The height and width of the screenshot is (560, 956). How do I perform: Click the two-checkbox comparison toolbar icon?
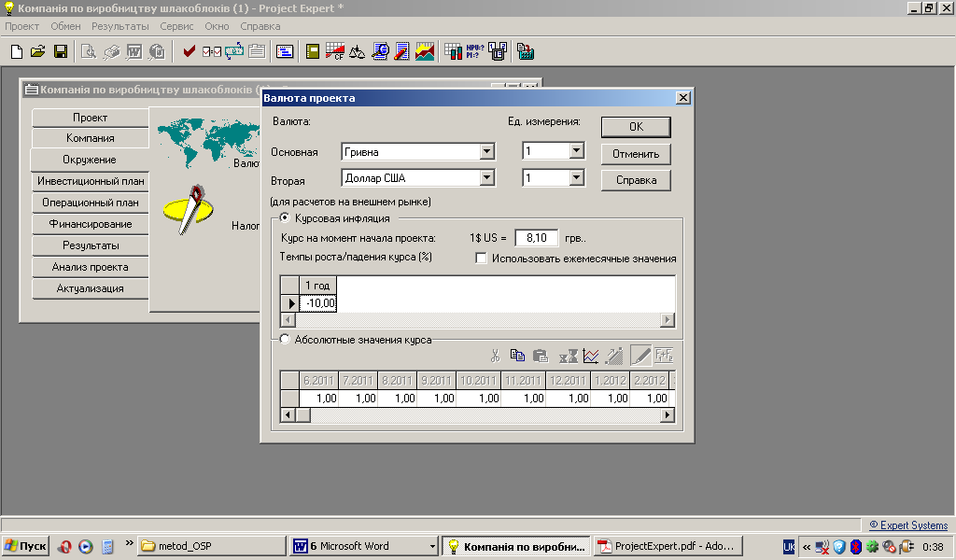[x=212, y=51]
